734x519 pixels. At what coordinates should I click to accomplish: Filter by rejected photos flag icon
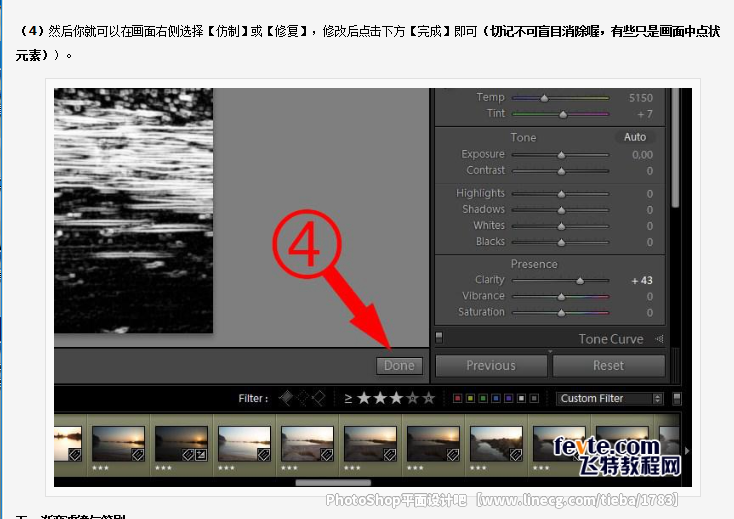point(319,398)
